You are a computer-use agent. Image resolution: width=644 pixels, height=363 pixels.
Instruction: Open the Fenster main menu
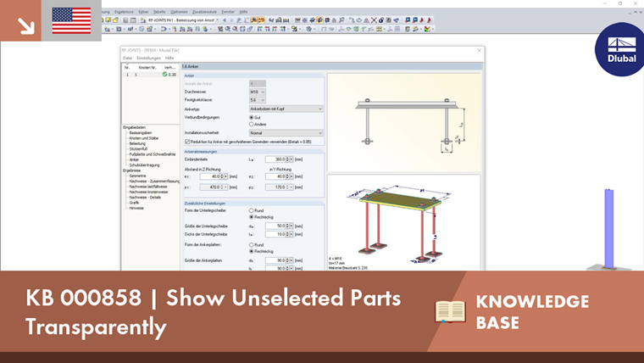pyautogui.click(x=228, y=12)
